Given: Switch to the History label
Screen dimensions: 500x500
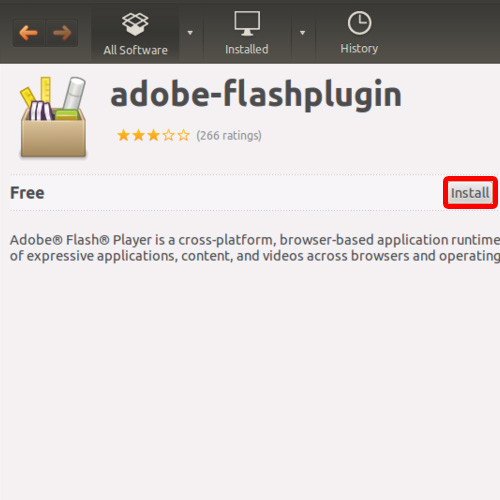Looking at the screenshot, I should (x=359, y=49).
